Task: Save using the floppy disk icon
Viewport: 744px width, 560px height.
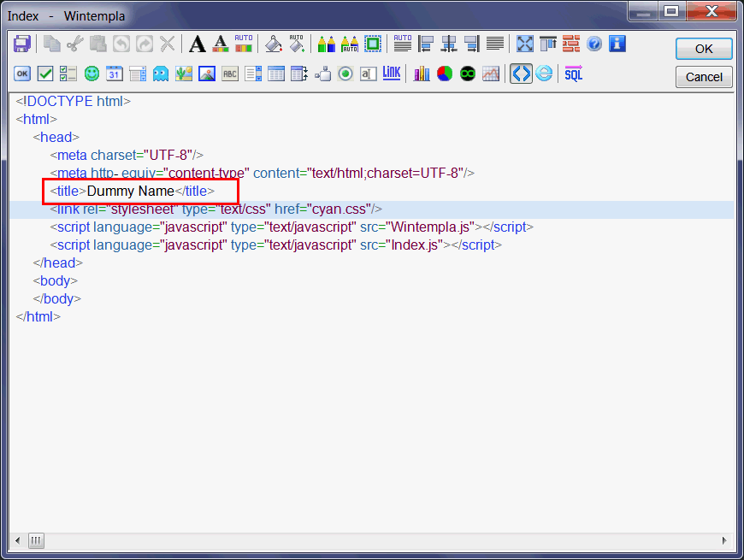Action: [x=22, y=44]
